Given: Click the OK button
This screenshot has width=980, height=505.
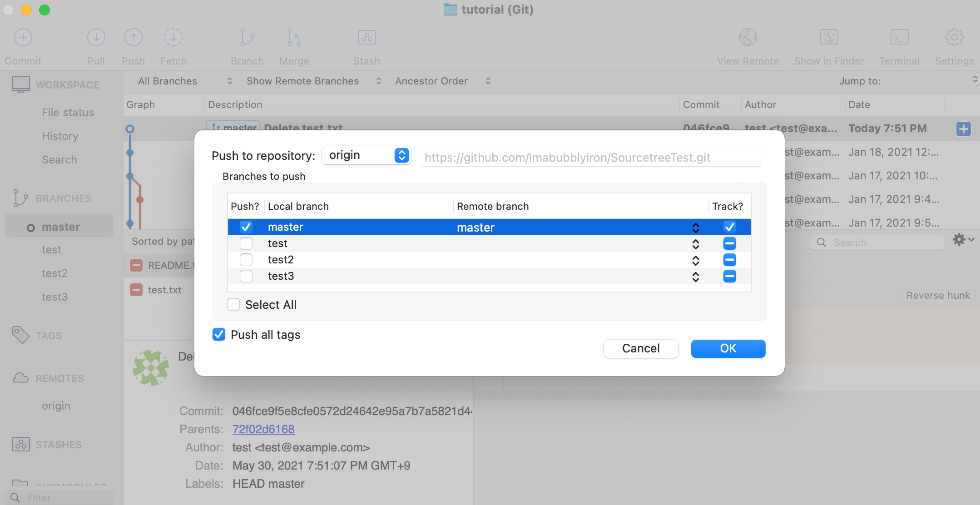Looking at the screenshot, I should (x=728, y=348).
